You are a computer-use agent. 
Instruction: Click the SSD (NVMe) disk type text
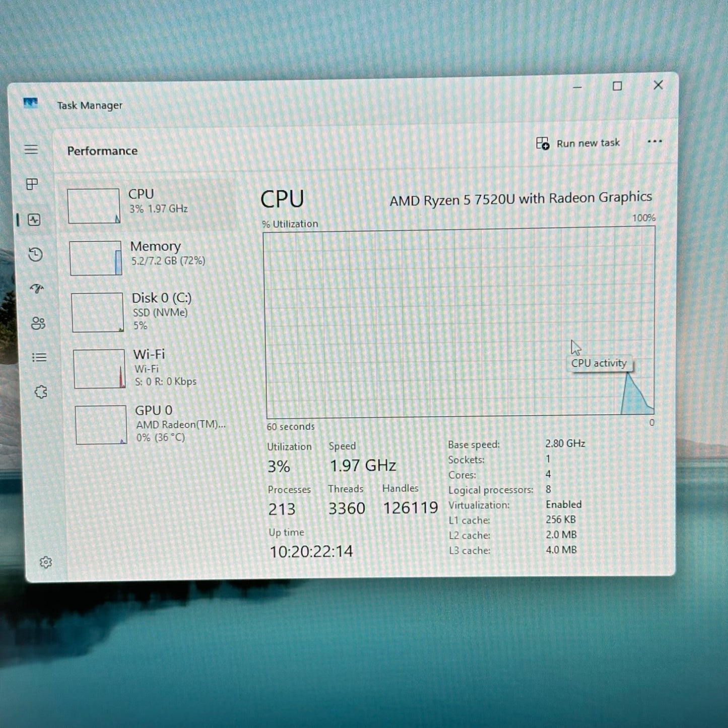click(160, 312)
